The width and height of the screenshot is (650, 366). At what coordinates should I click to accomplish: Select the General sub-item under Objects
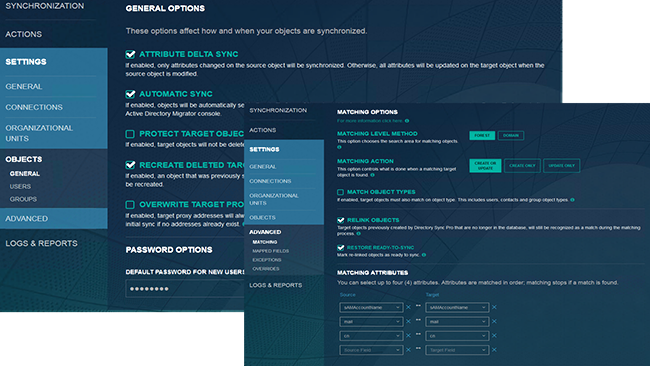pos(25,174)
